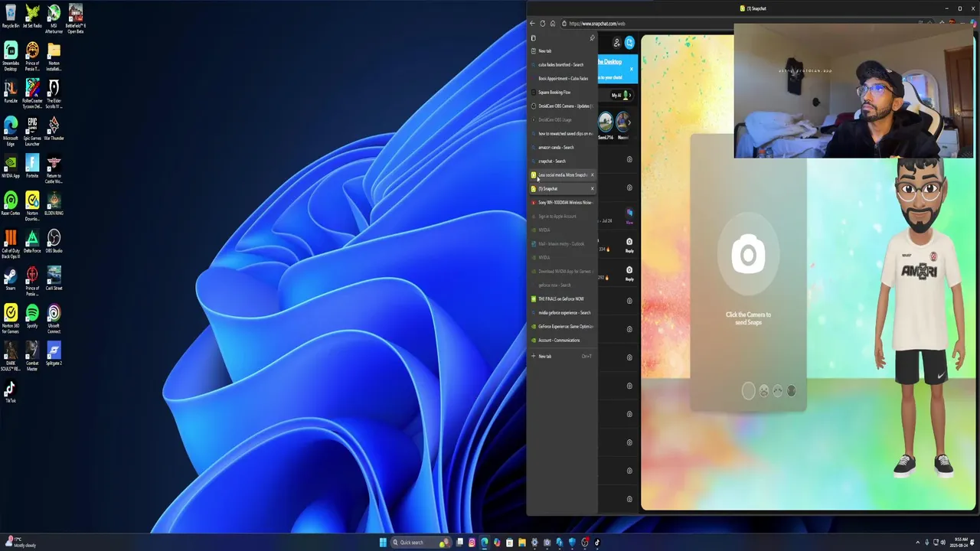Open CarX Street desktop shortcut
Viewport: 980px width, 551px height.
(x=54, y=279)
